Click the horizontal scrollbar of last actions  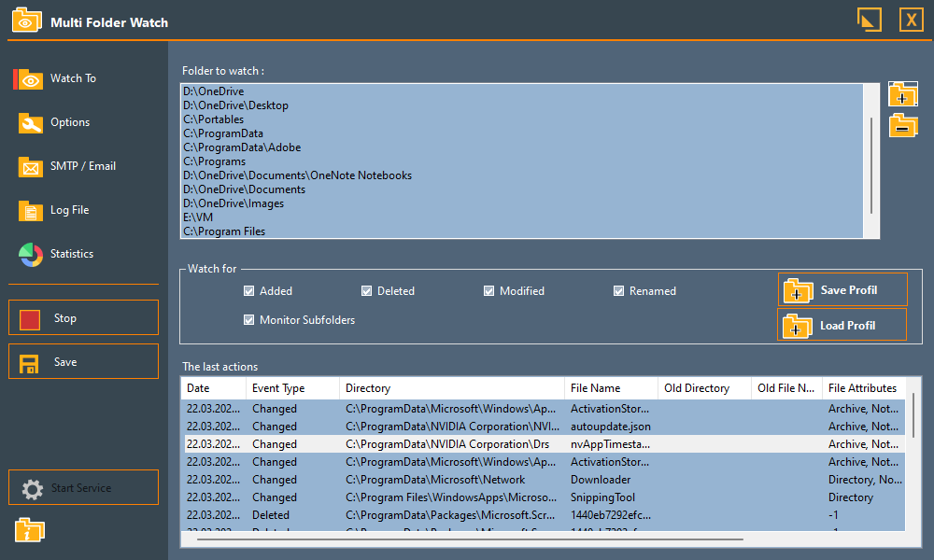coord(467,539)
